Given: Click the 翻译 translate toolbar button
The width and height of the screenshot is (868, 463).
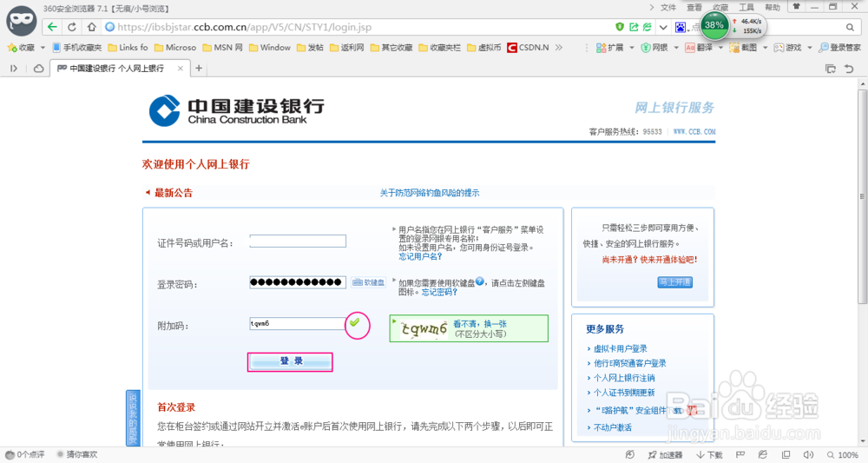Looking at the screenshot, I should pos(699,48).
